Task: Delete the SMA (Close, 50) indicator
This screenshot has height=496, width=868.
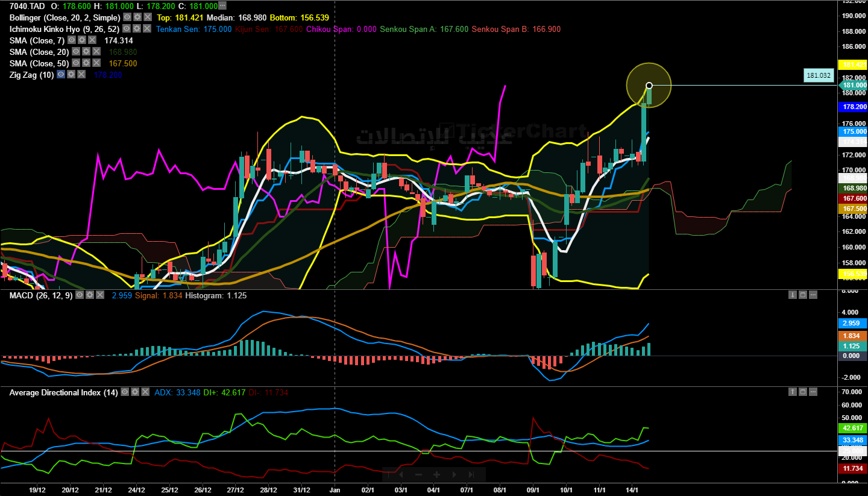Action: pyautogui.click(x=96, y=63)
